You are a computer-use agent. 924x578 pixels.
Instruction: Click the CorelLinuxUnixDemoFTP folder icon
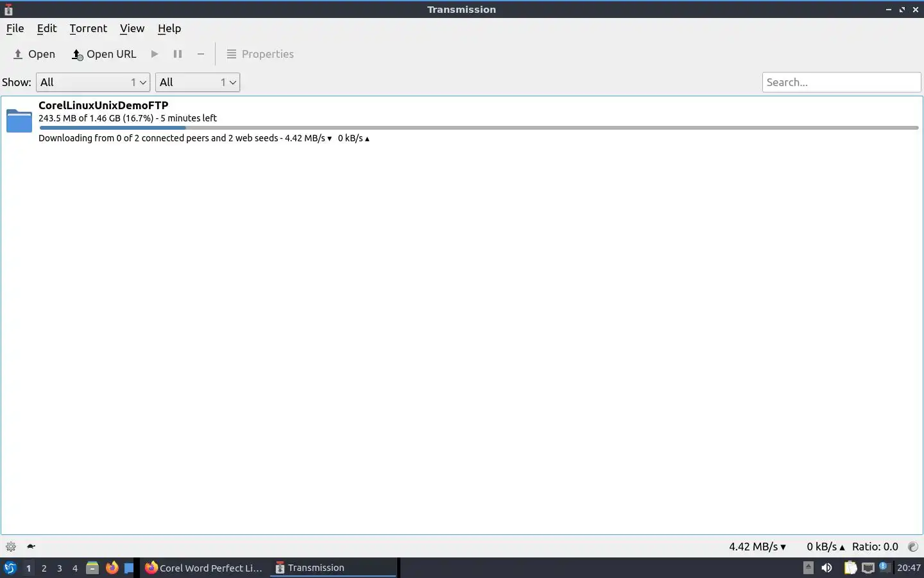coord(19,121)
